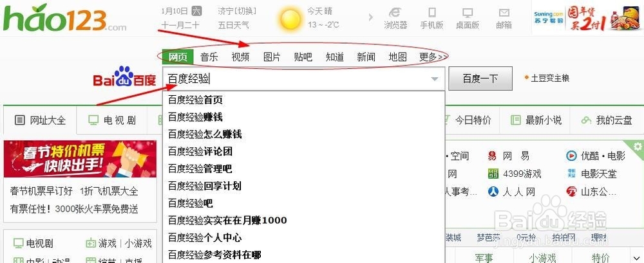Click the 梦芭莎 link
644x263 pixels.
(488, 237)
